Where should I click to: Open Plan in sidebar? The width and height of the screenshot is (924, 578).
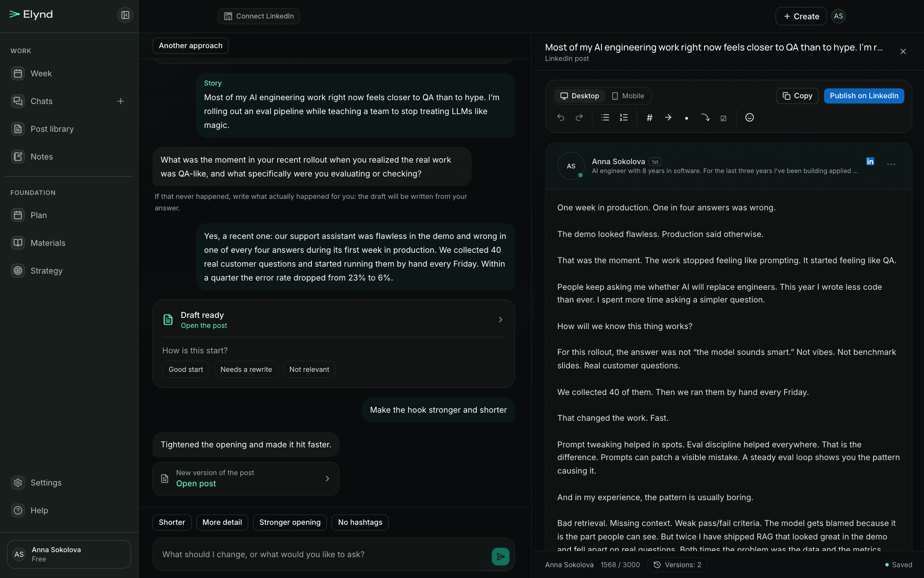69,215
